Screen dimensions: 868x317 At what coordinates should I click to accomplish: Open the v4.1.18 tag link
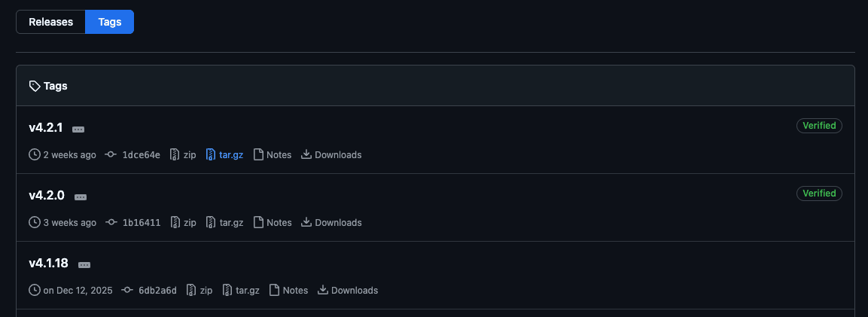pyautogui.click(x=49, y=264)
